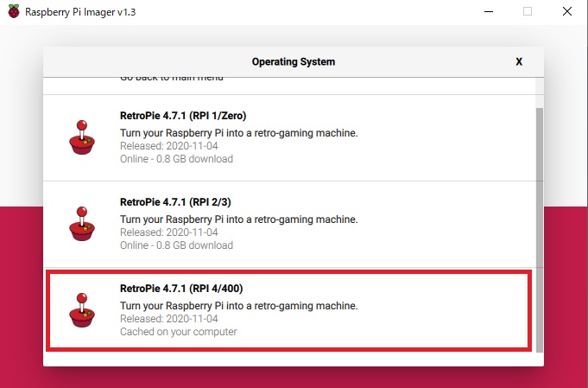588x388 pixels.
Task: Close the Operating System dialog with X
Action: coord(519,62)
